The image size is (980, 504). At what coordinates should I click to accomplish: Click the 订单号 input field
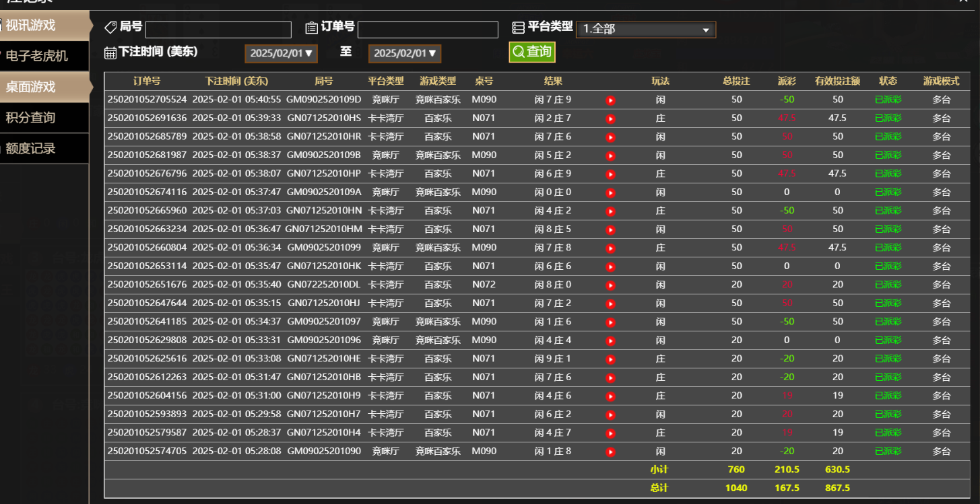click(429, 30)
